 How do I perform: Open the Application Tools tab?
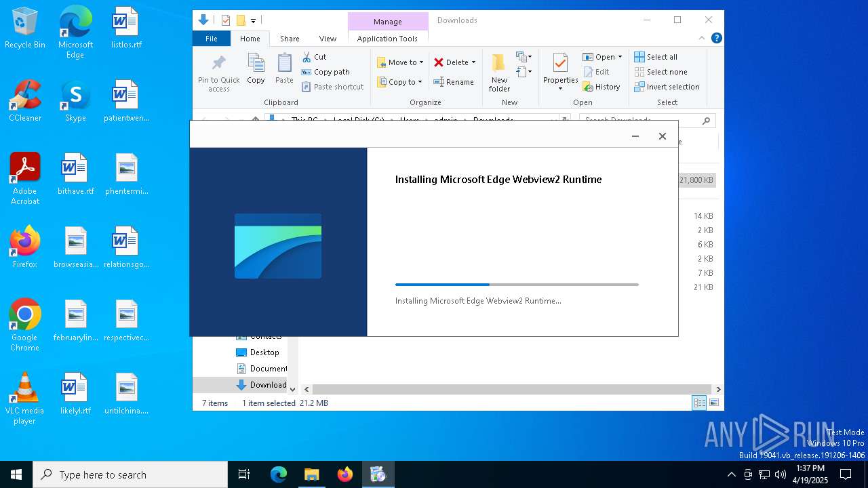click(x=387, y=39)
